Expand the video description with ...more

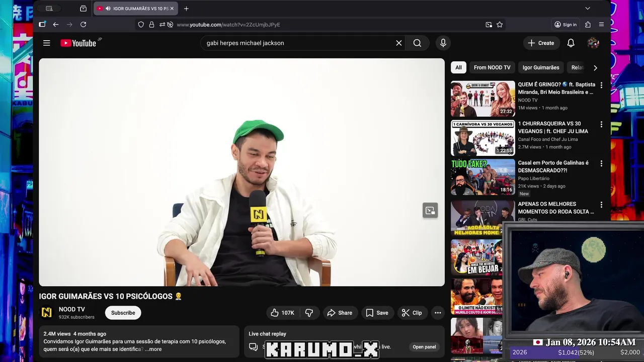tap(153, 349)
